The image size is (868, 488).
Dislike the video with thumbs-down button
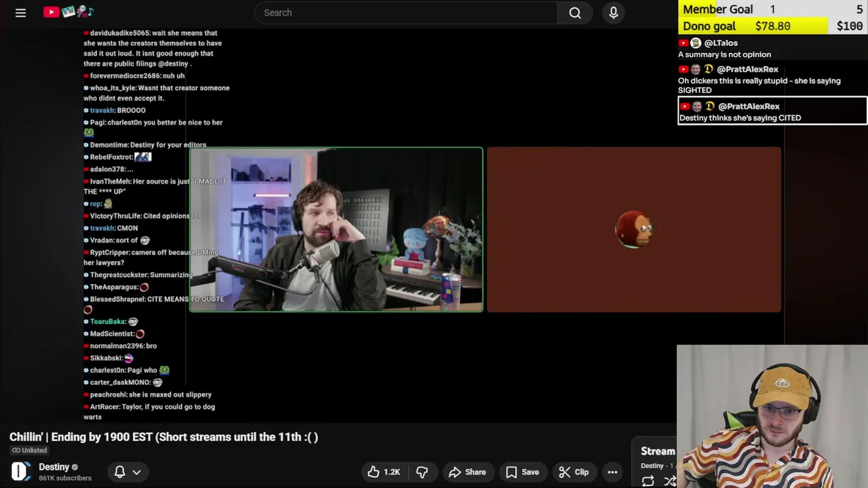coord(422,472)
